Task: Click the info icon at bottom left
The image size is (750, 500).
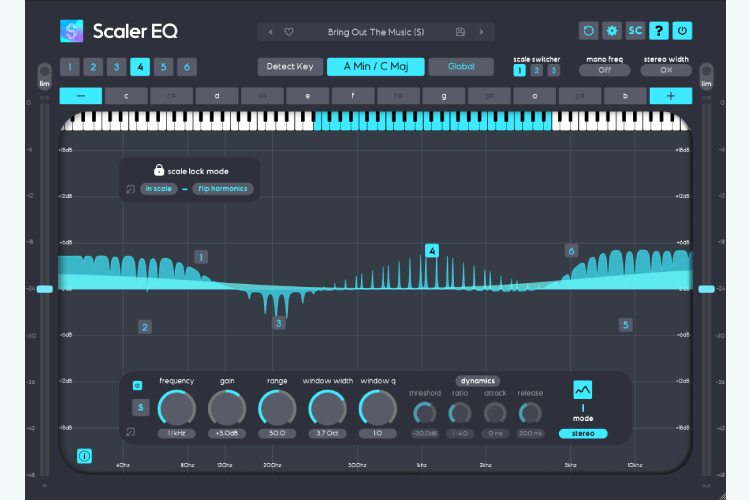Action: point(84,456)
